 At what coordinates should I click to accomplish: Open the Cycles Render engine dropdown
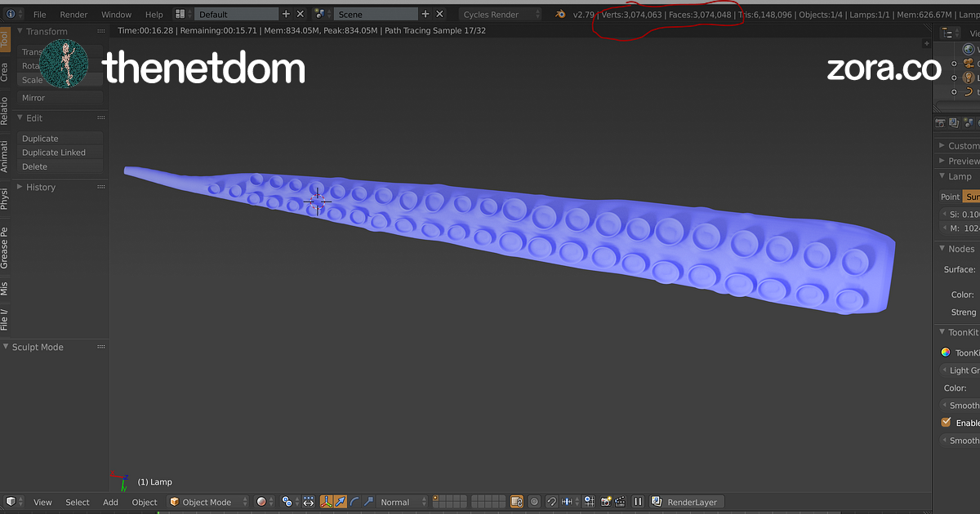(x=499, y=14)
